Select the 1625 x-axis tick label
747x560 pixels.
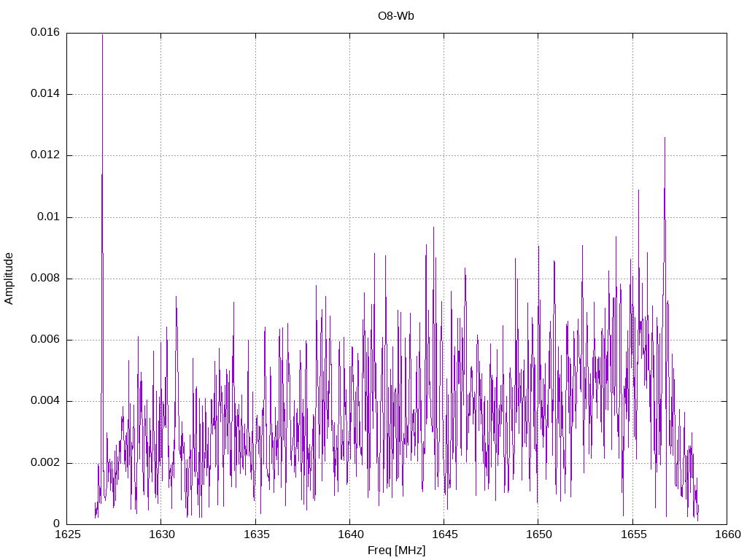66,534
